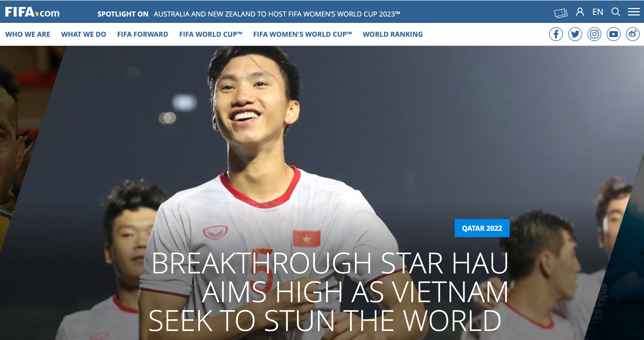Visit FIFA's YouTube channel icon
This screenshot has height=340, width=644.
pyautogui.click(x=613, y=34)
